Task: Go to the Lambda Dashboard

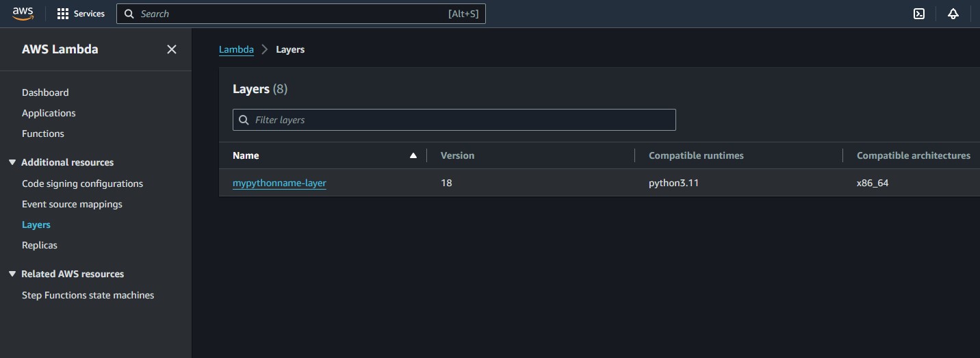Action: click(x=45, y=92)
